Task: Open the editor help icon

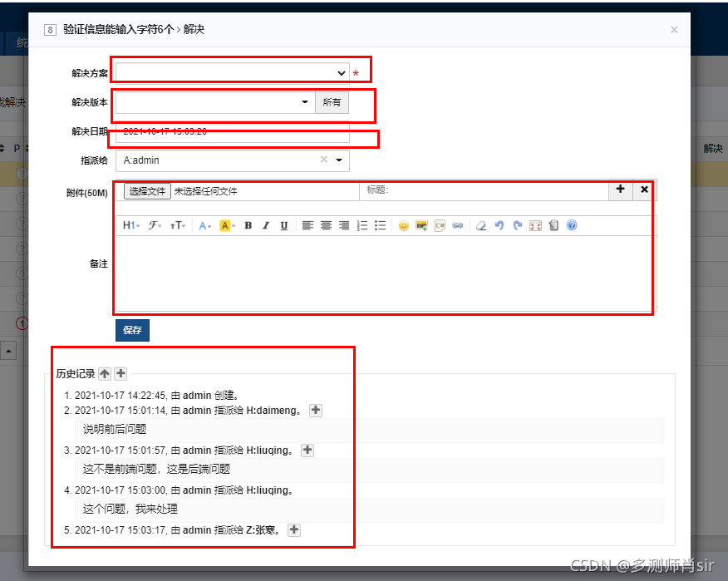Action: [x=572, y=226]
